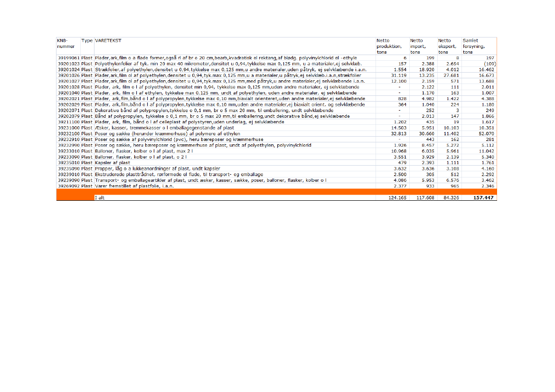Select the 'Samlet forsyning, tons' header
Viewport: 555px width, 392px height.
pos(474,47)
